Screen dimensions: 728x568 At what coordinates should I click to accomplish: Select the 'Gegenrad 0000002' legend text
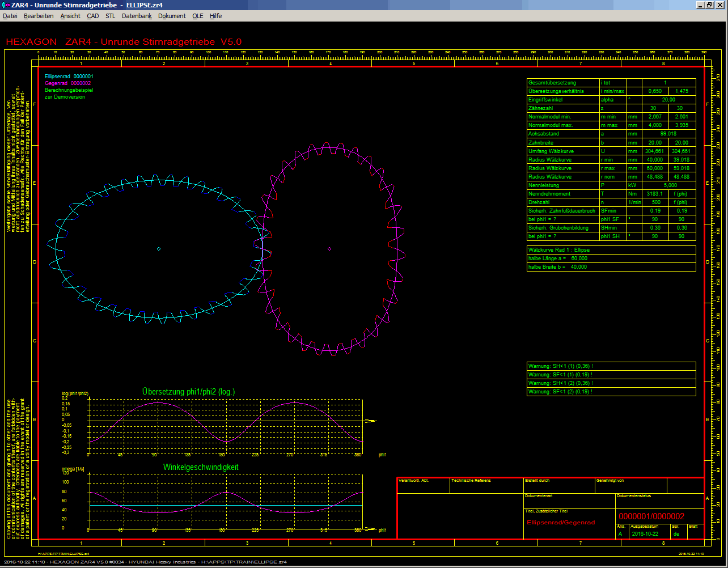point(67,83)
